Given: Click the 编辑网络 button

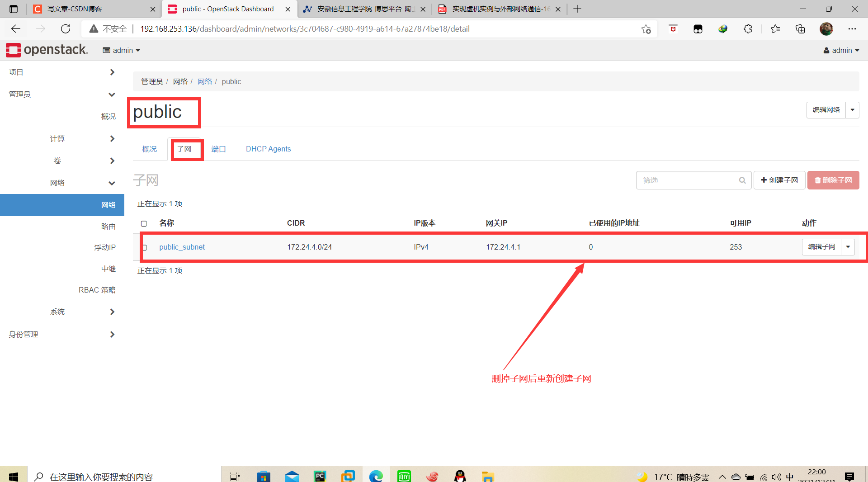Looking at the screenshot, I should (x=826, y=110).
